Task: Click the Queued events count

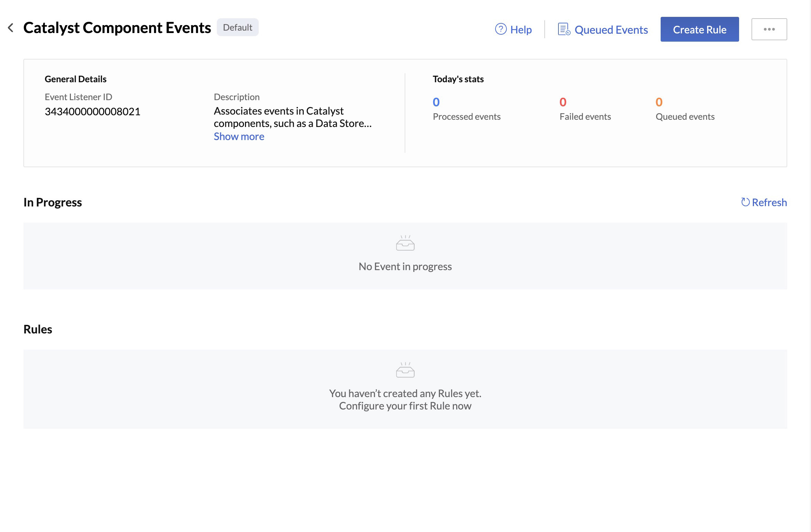Action: [659, 102]
